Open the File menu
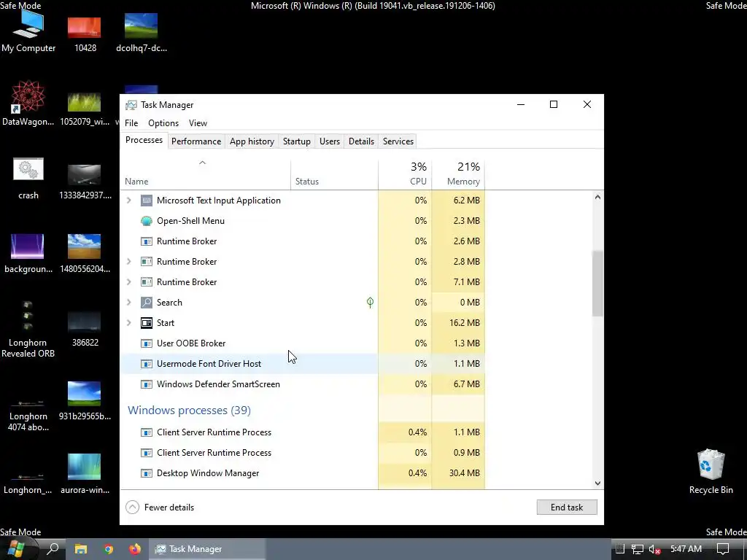747x560 pixels. [x=131, y=122]
